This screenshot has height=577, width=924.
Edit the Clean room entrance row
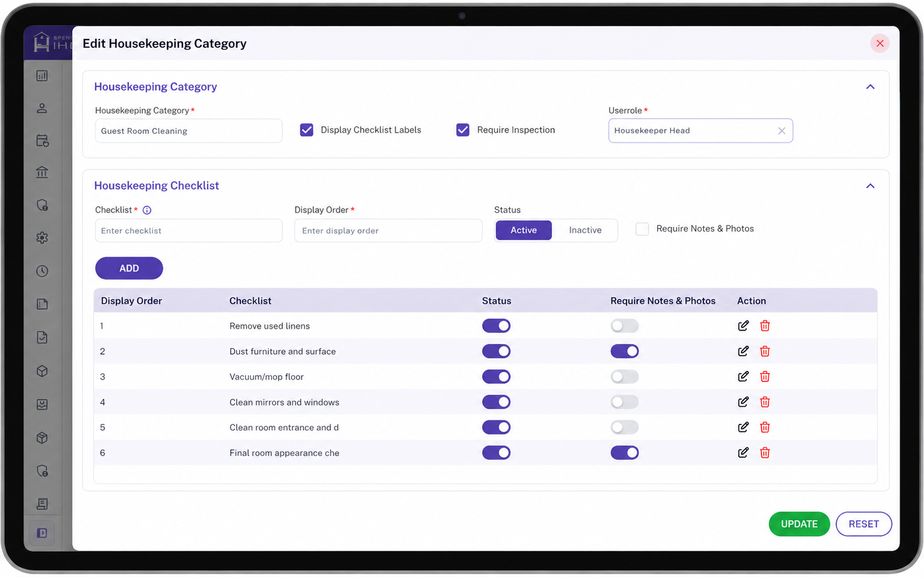(x=743, y=427)
